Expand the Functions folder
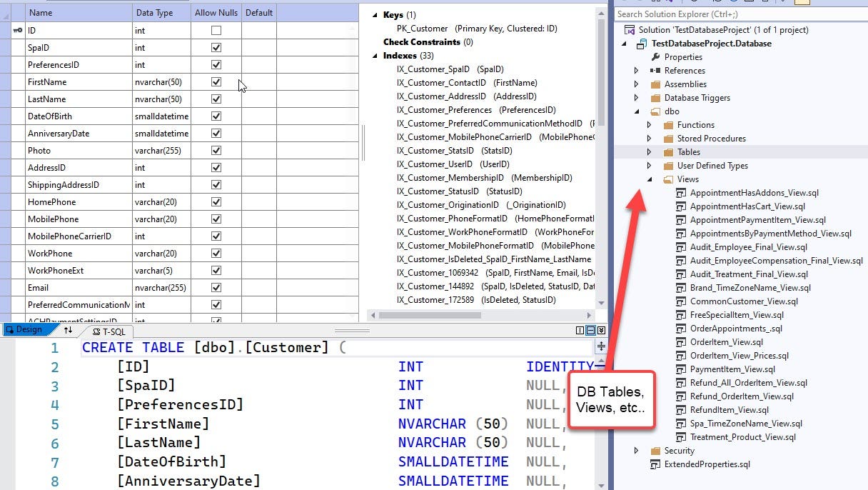The height and width of the screenshot is (490, 868). (649, 125)
